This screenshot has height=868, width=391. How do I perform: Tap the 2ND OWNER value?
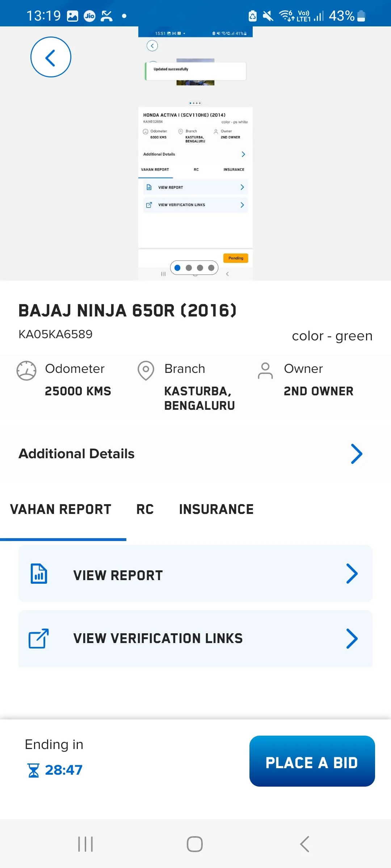(x=319, y=391)
